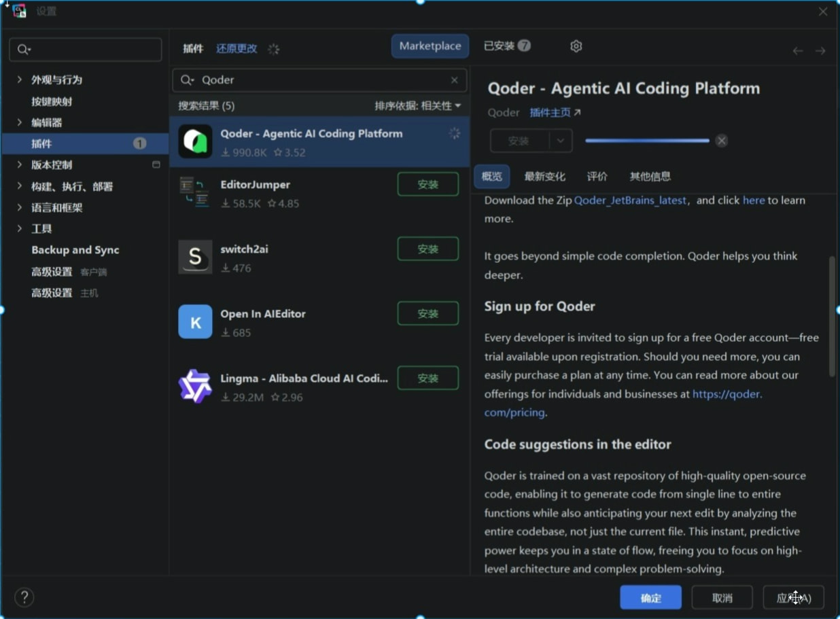Close the settings dialog window
Image resolution: width=840 pixels, height=619 pixels.
pos(823,12)
